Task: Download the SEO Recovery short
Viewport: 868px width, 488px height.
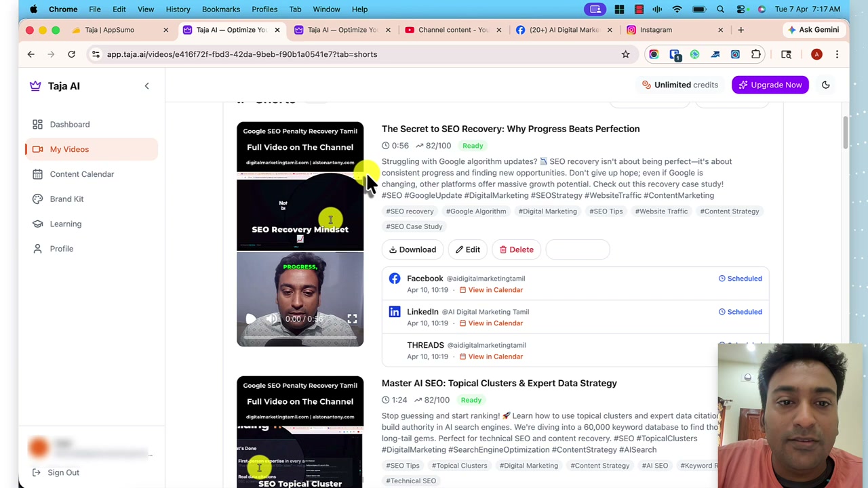Action: pos(412,249)
